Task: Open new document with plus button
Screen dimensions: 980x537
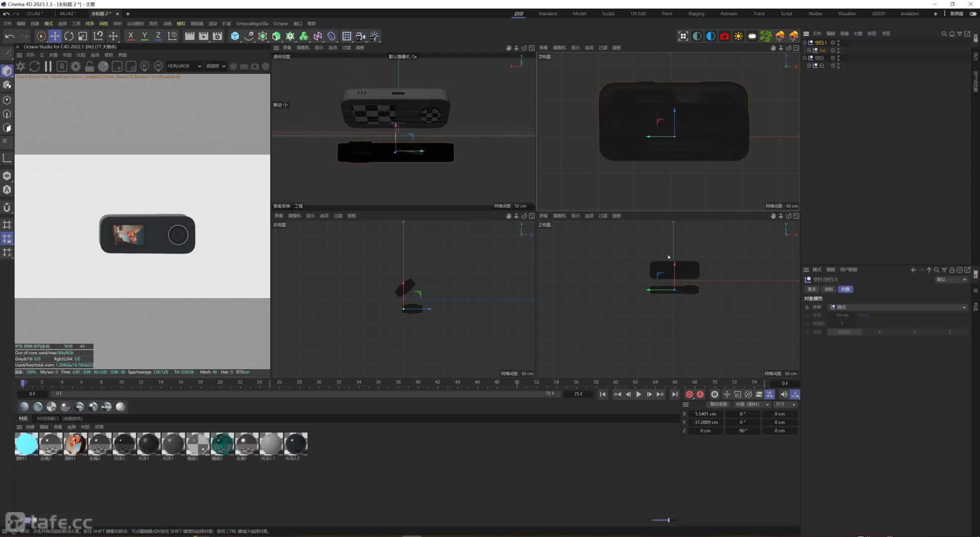Action: point(128,13)
